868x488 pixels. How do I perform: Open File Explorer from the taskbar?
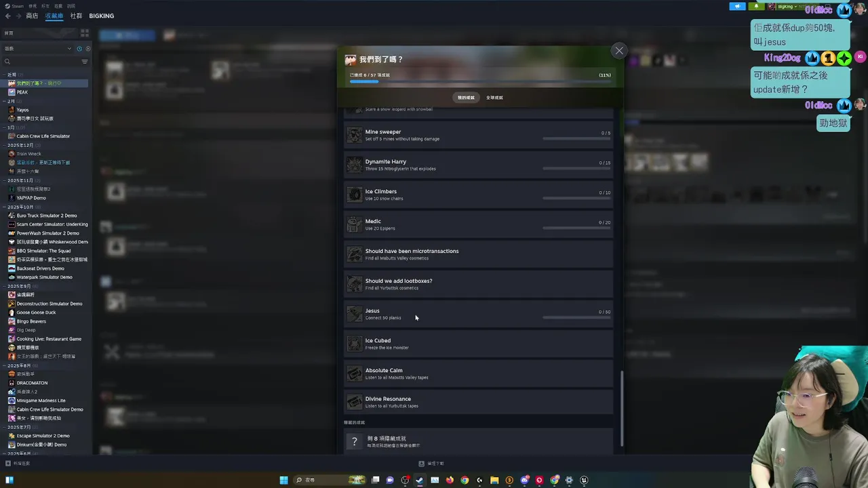494,480
